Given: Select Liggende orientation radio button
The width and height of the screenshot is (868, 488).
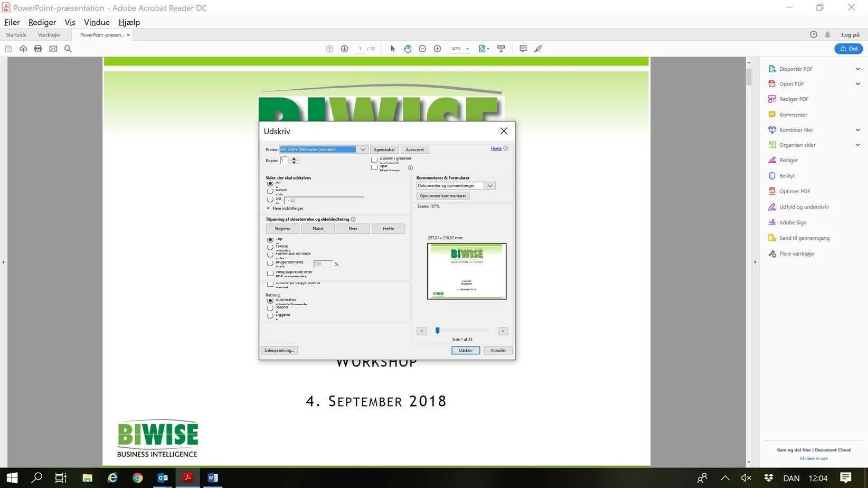Looking at the screenshot, I should point(270,316).
